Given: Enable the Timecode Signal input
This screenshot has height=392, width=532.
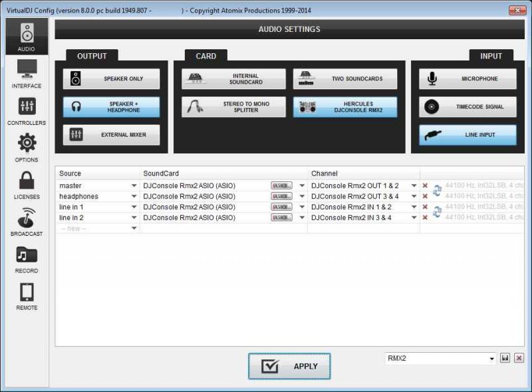Looking at the screenshot, I should (467, 107).
